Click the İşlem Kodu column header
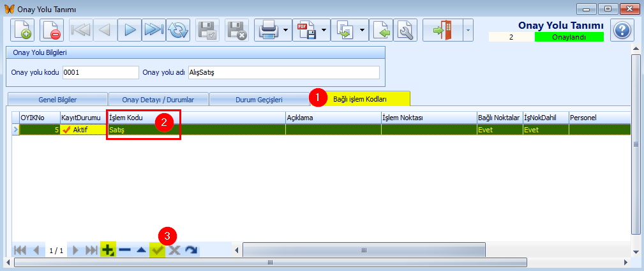 point(196,118)
